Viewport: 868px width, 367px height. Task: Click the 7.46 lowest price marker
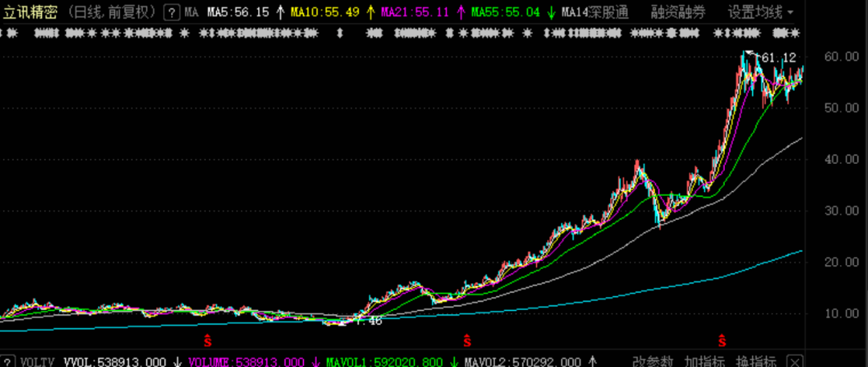[369, 320]
